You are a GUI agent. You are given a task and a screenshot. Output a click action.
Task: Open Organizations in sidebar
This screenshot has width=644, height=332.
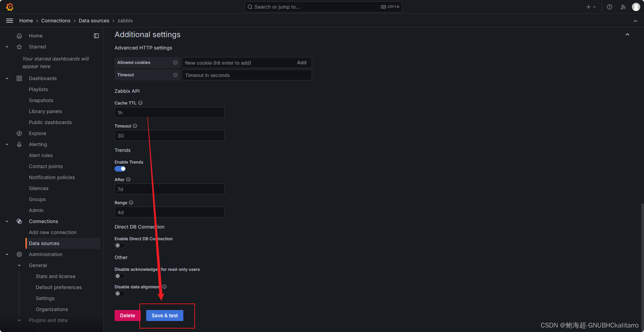point(52,309)
